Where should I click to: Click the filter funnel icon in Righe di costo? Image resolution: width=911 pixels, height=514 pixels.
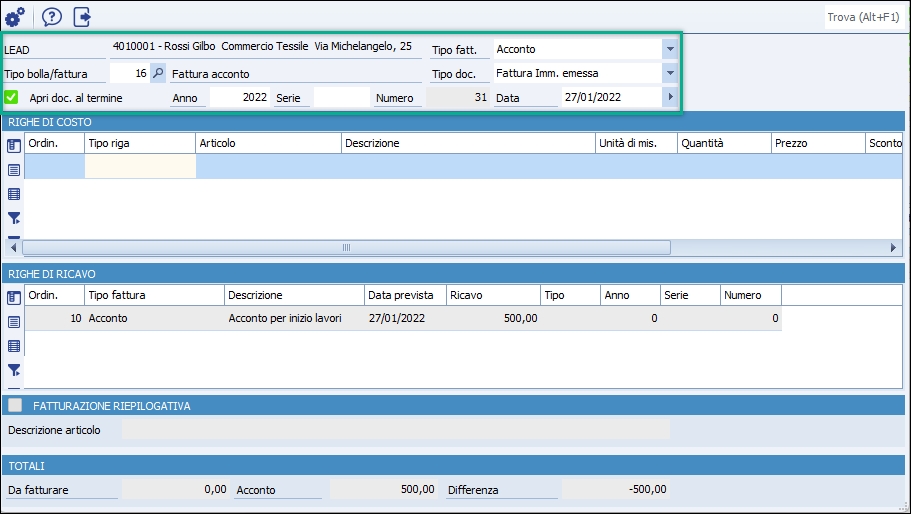tap(14, 217)
